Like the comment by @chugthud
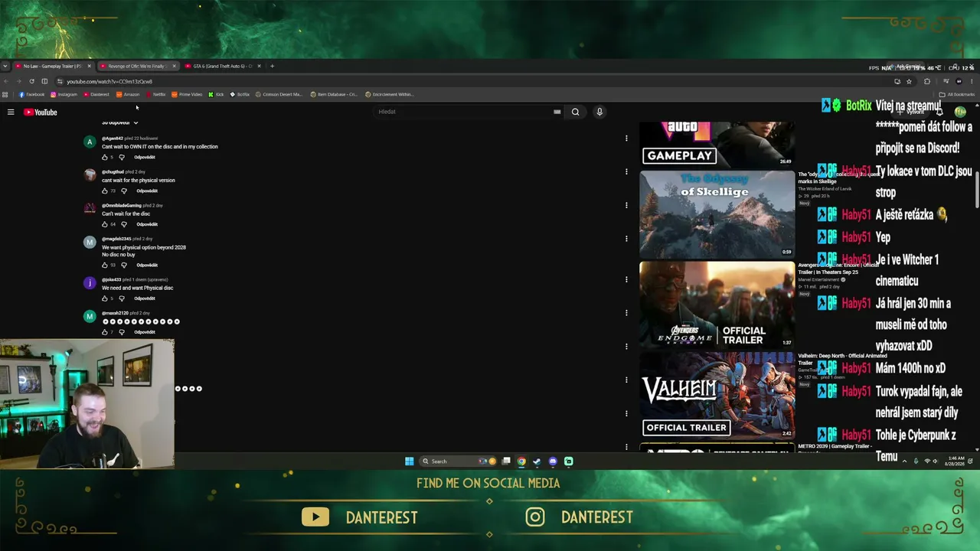The height and width of the screenshot is (551, 980). 105,191
